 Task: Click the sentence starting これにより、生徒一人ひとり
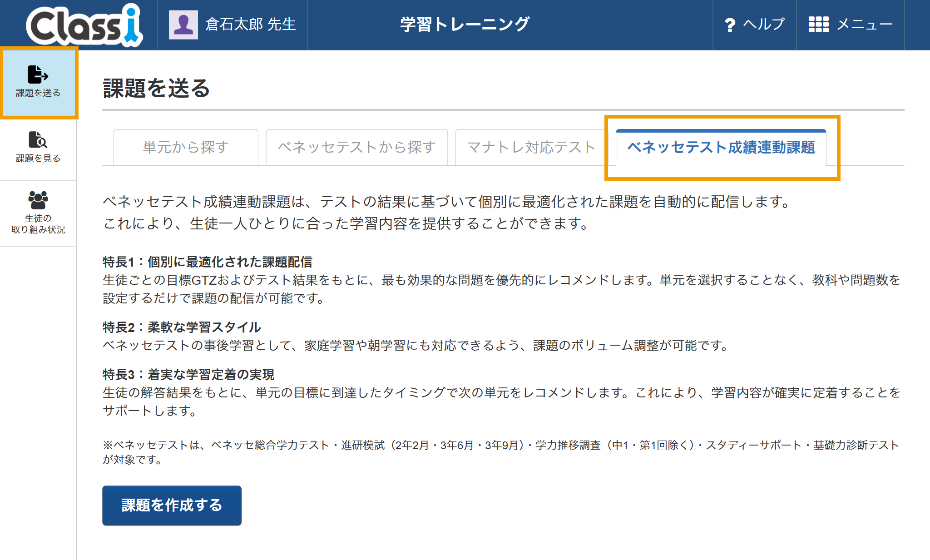[346, 223]
